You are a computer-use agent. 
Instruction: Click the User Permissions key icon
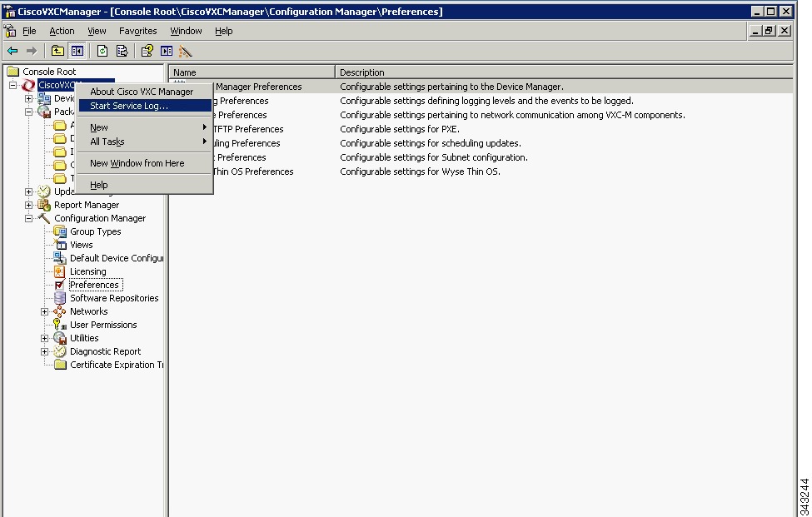pyautogui.click(x=60, y=325)
